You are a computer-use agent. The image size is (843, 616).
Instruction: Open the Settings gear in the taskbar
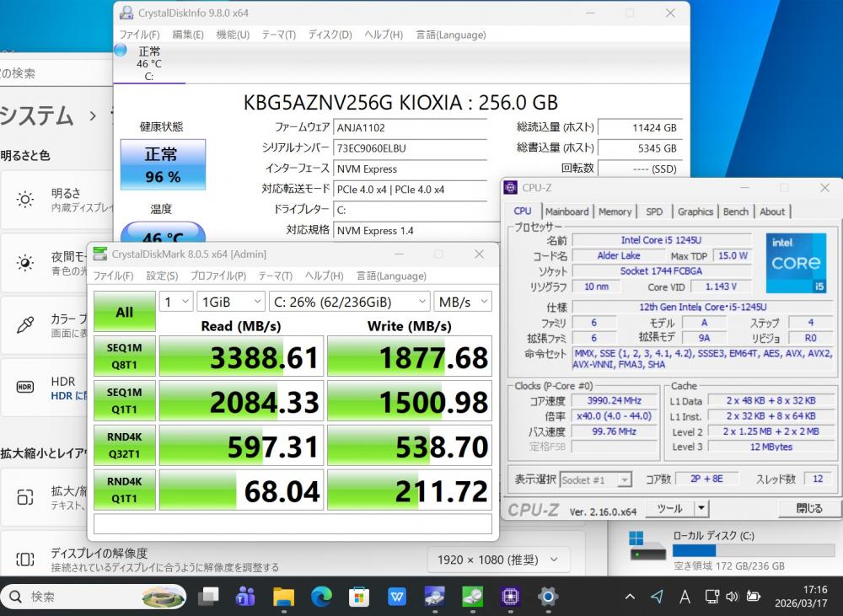click(x=548, y=597)
